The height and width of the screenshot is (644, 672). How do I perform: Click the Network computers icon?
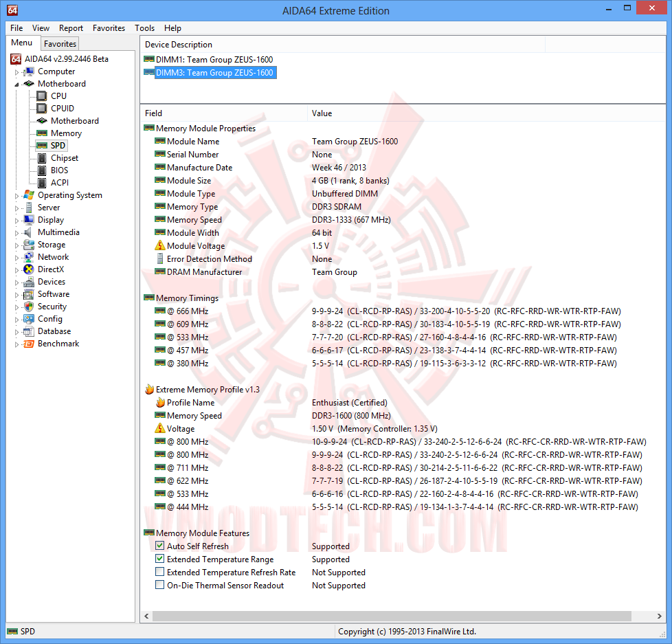click(29, 257)
